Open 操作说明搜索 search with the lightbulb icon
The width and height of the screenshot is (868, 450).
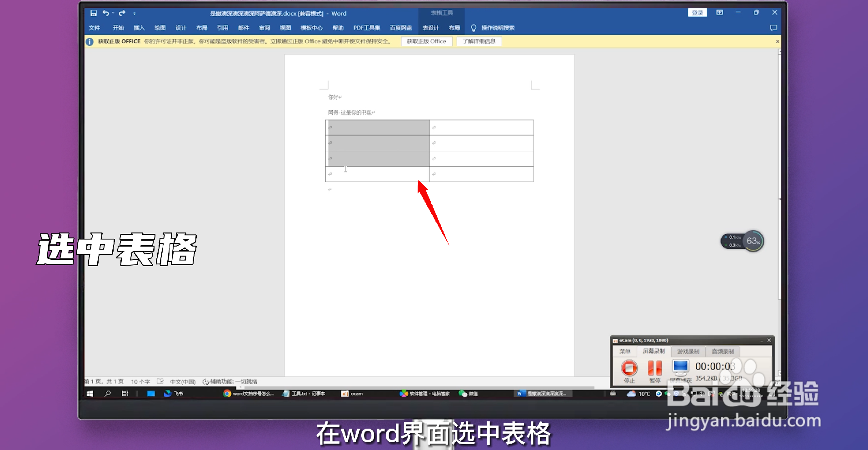tap(474, 28)
